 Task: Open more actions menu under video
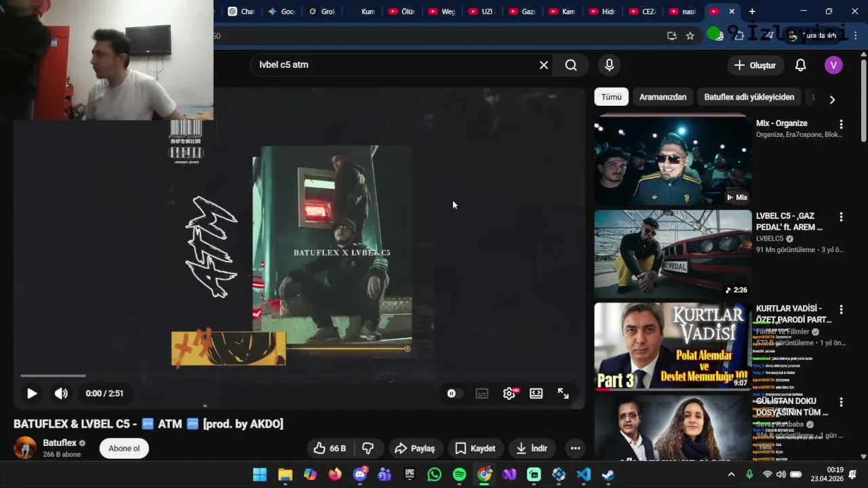tap(575, 448)
